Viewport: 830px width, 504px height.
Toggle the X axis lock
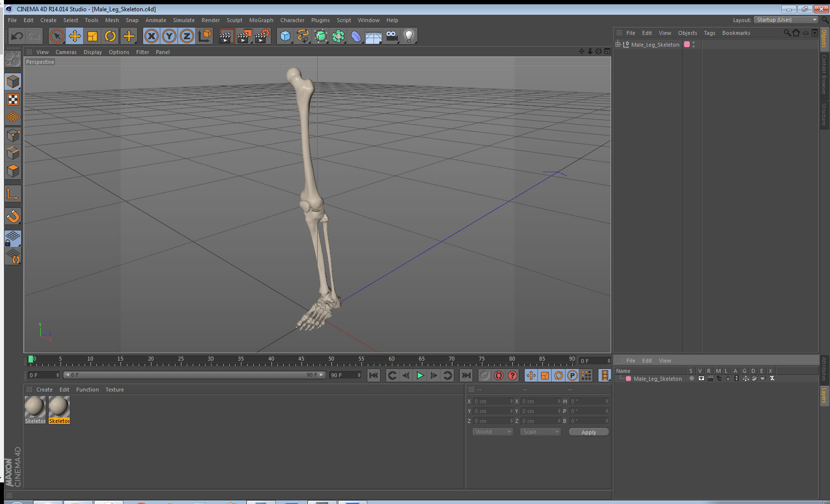[x=151, y=36]
